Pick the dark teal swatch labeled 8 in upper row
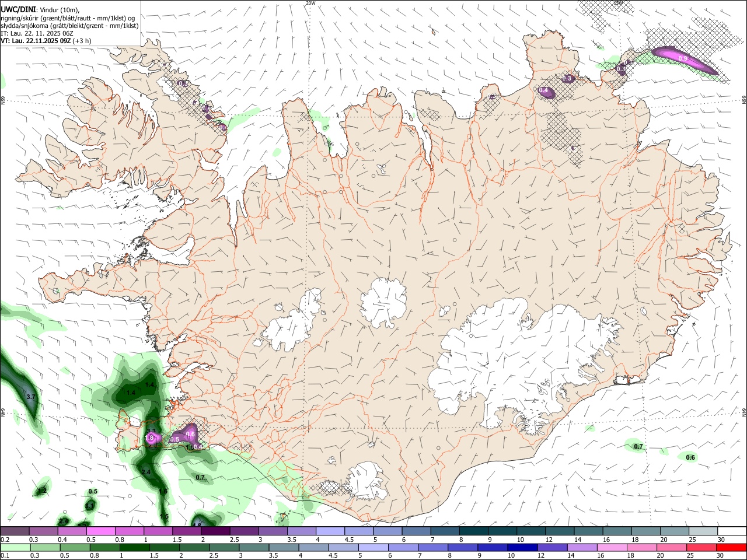The width and height of the screenshot is (747, 560). [474, 531]
